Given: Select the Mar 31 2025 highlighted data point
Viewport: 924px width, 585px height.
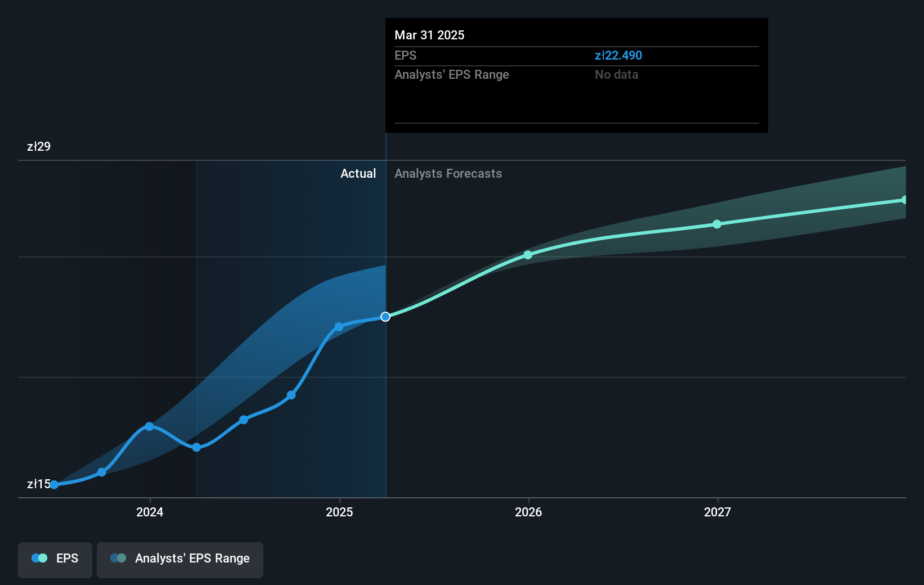Looking at the screenshot, I should [385, 317].
